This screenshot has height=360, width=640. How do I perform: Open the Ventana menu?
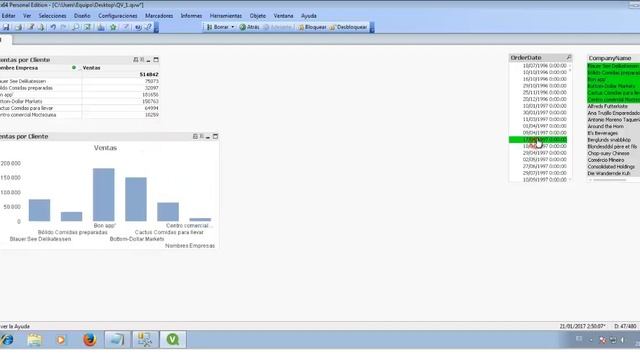[x=283, y=16]
